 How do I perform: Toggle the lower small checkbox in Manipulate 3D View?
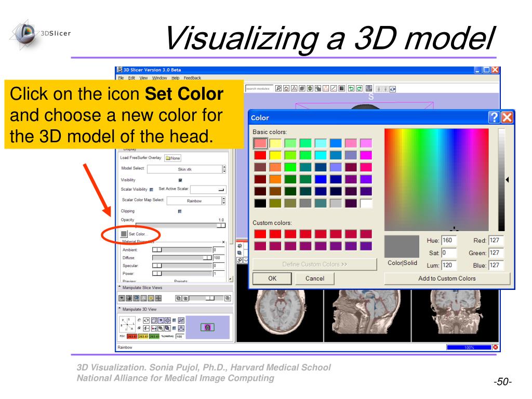click(174, 328)
